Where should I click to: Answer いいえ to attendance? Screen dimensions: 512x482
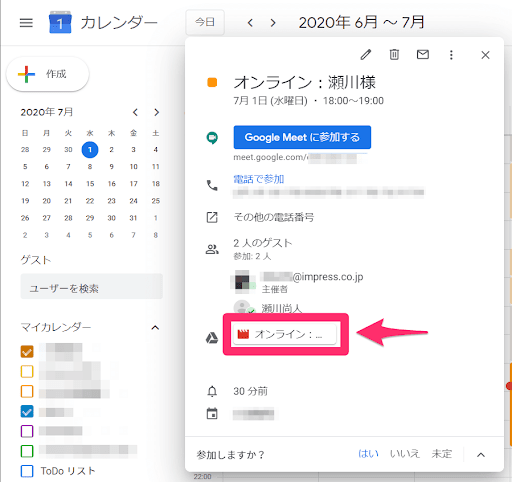tap(405, 454)
